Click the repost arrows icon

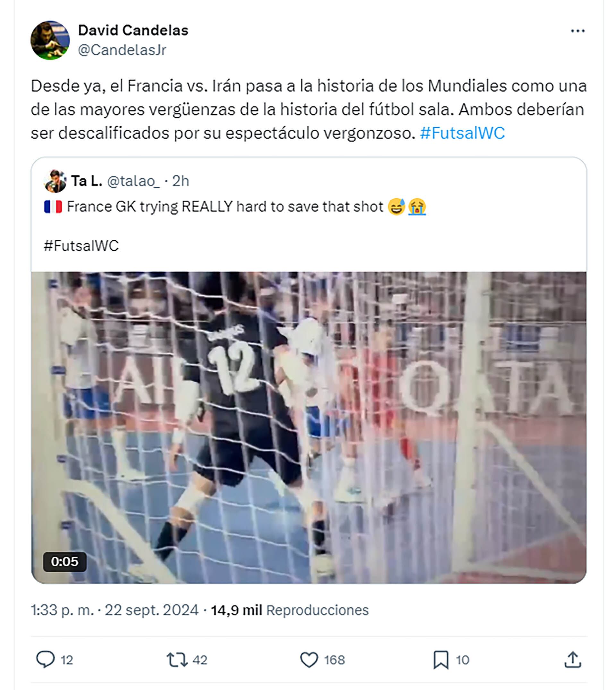(x=177, y=660)
